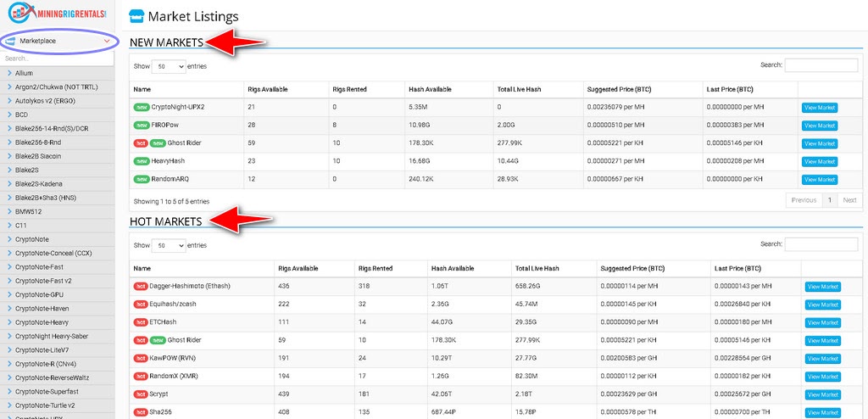
Task: Open Blake2S-Kadena sidebar entry
Action: point(58,184)
